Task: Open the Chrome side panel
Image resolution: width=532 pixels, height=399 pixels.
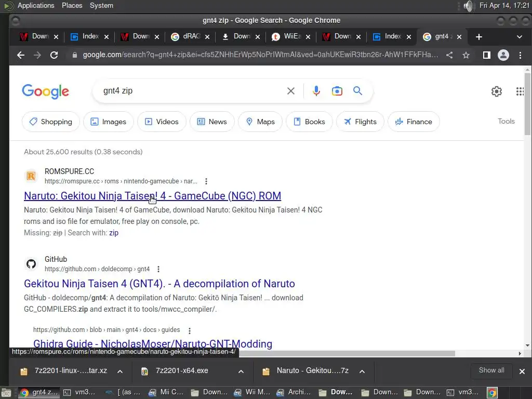Action: 486,55
